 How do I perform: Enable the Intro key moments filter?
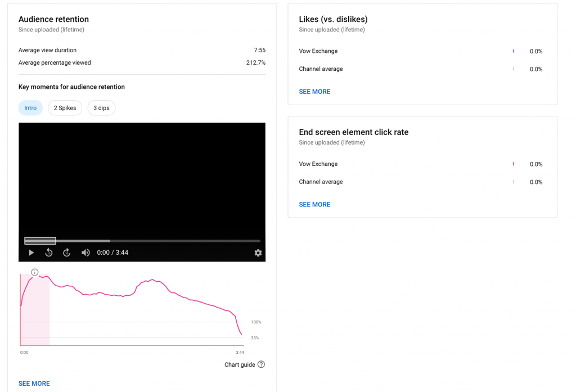click(x=30, y=107)
